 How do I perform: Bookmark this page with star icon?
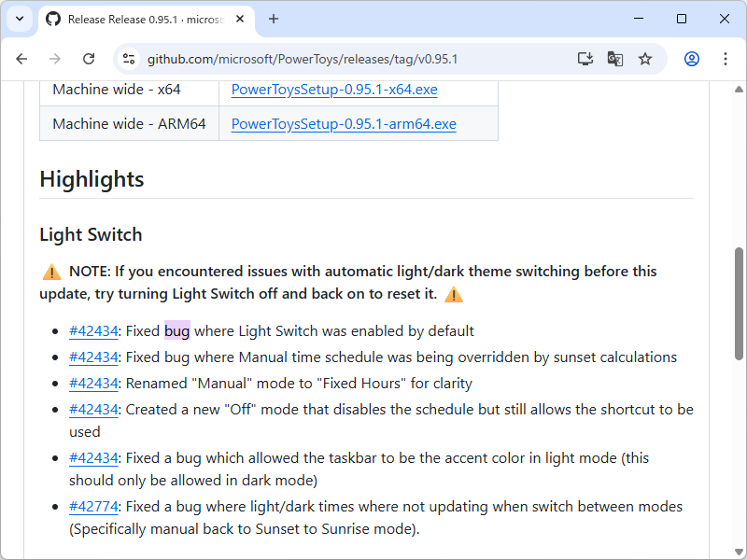click(645, 59)
